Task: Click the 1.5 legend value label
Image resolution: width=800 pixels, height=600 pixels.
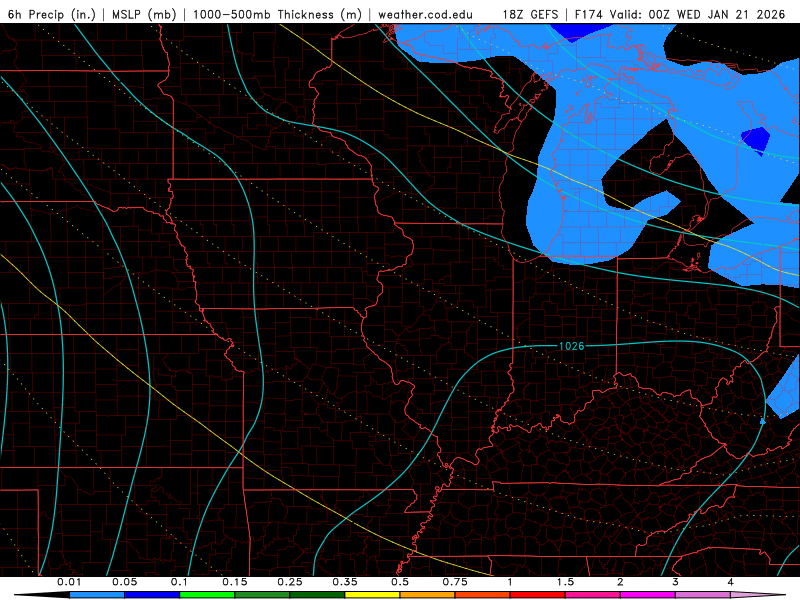Action: (x=565, y=582)
